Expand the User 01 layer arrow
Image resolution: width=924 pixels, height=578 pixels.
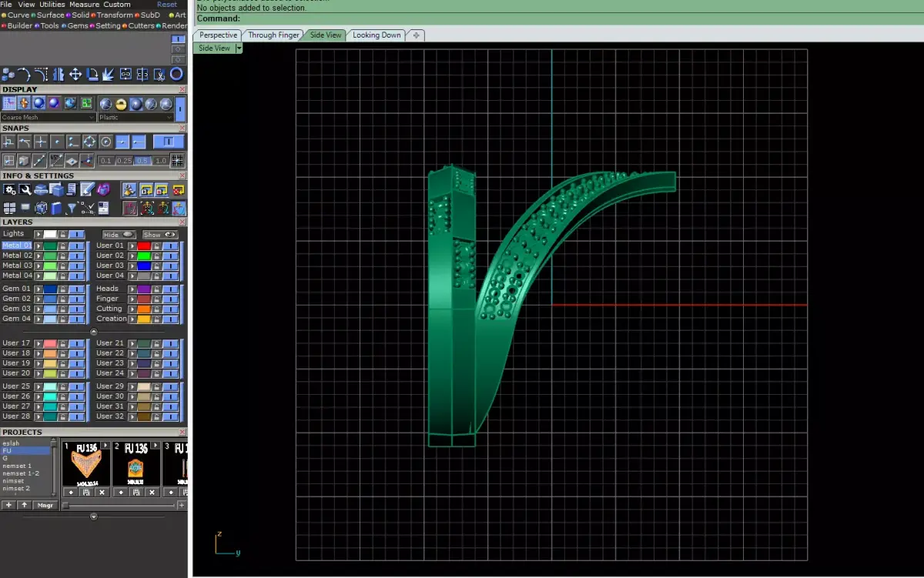pos(132,246)
